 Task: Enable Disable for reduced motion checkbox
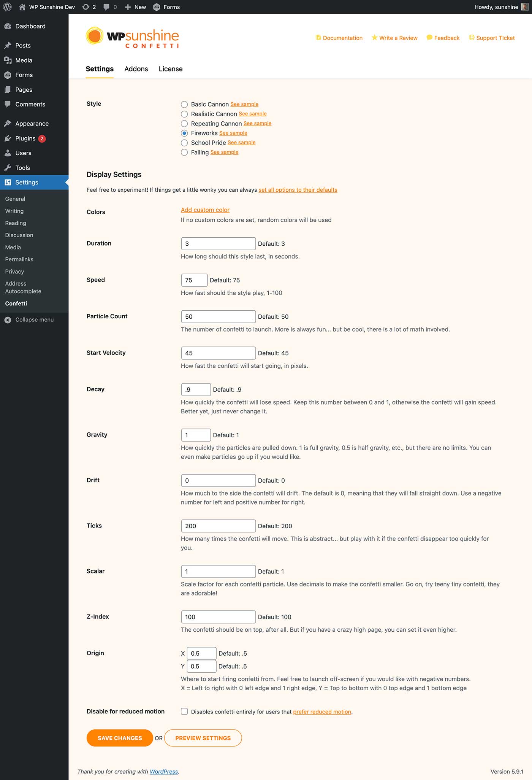(184, 712)
